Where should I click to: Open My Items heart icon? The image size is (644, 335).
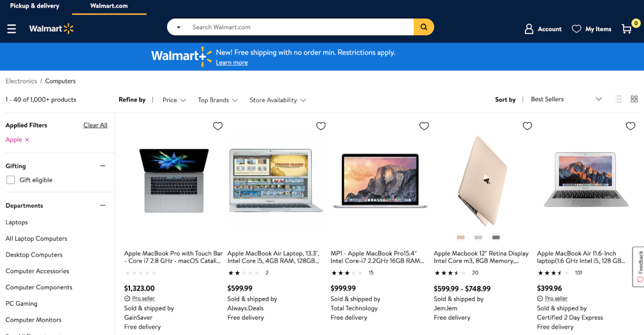(x=576, y=29)
